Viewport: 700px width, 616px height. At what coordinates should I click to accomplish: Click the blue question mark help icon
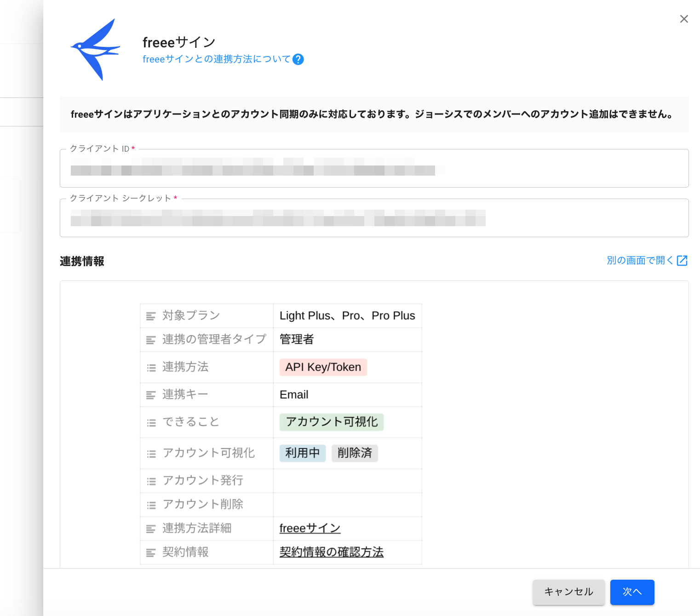[298, 59]
